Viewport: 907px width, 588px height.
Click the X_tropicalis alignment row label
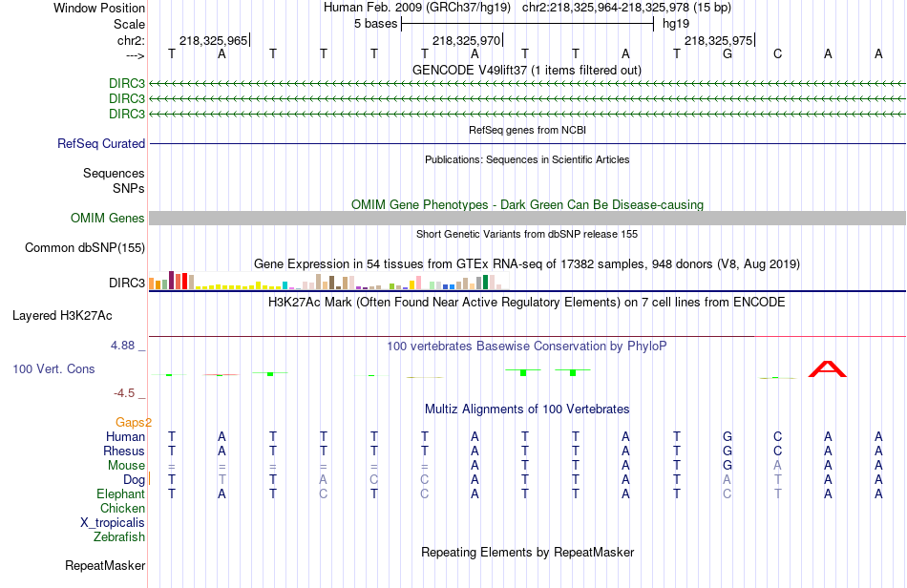(113, 523)
